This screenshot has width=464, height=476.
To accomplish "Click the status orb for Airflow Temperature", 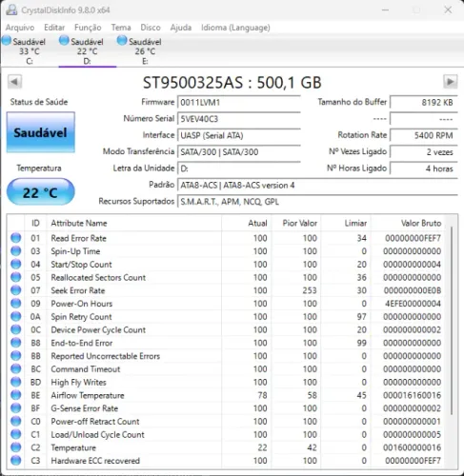I will tap(16, 395).
